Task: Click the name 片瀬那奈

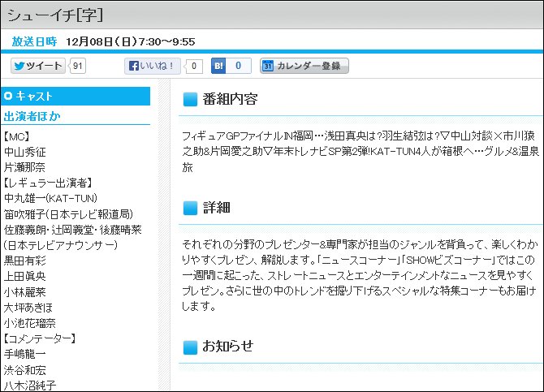Action: [24, 167]
